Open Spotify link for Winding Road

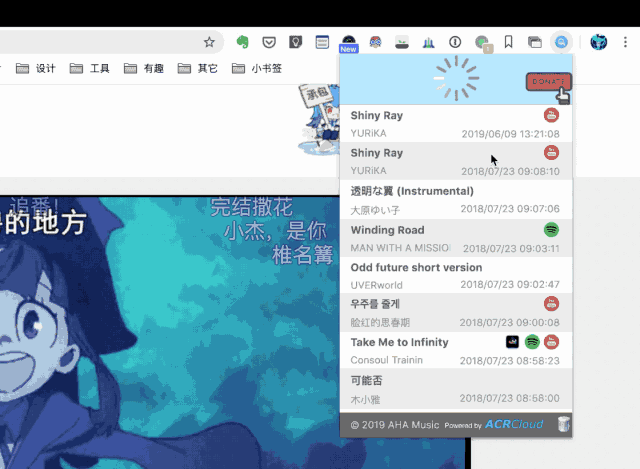[551, 230]
